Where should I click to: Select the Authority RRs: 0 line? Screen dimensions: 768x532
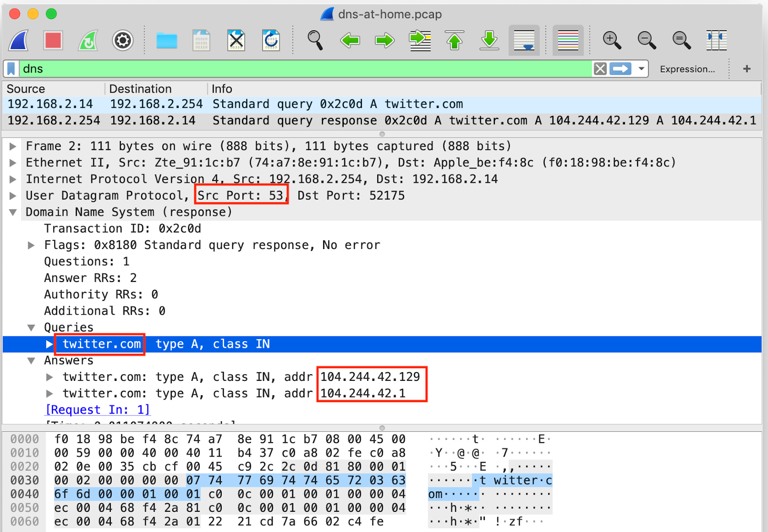pyautogui.click(x=101, y=295)
